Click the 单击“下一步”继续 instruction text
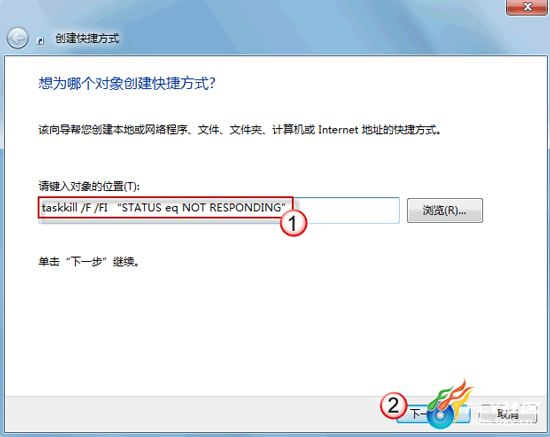This screenshot has width=550, height=437. click(89, 262)
